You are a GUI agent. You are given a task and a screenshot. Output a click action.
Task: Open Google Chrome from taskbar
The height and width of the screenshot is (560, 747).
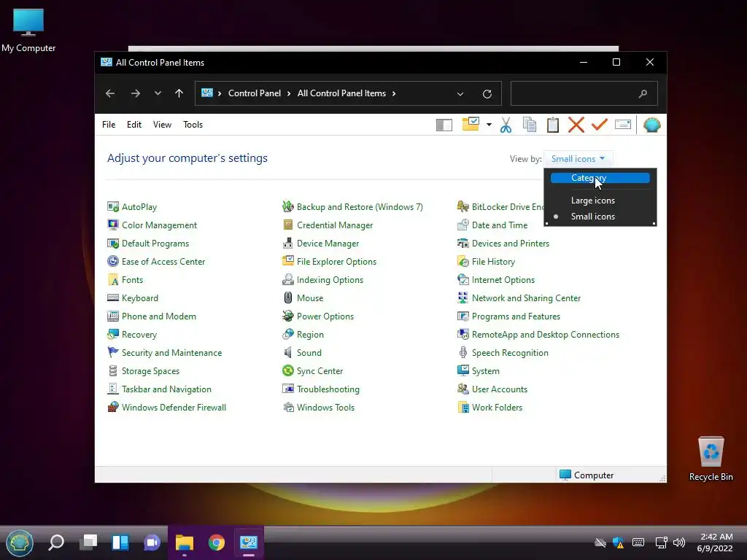(216, 542)
